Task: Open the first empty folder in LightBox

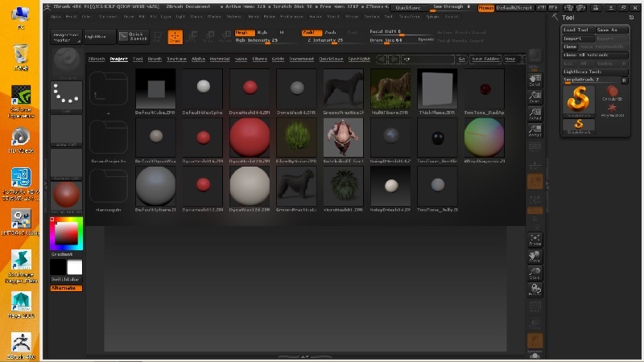Action: click(109, 89)
